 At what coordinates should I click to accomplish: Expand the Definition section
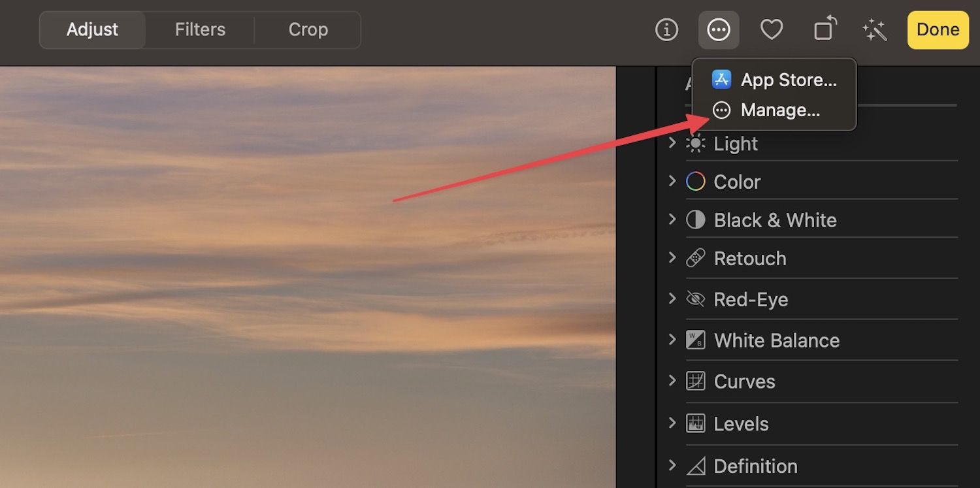coord(674,466)
